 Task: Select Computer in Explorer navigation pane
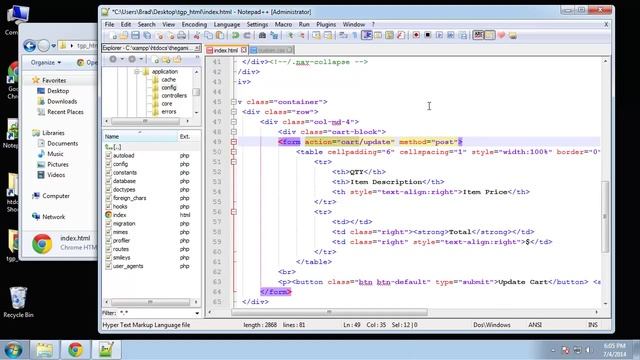pos(56,196)
